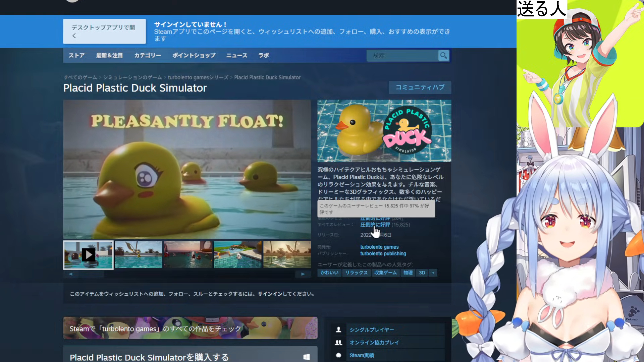Click the online co-op people icon
Screen dimensions: 644x362
click(x=338, y=342)
